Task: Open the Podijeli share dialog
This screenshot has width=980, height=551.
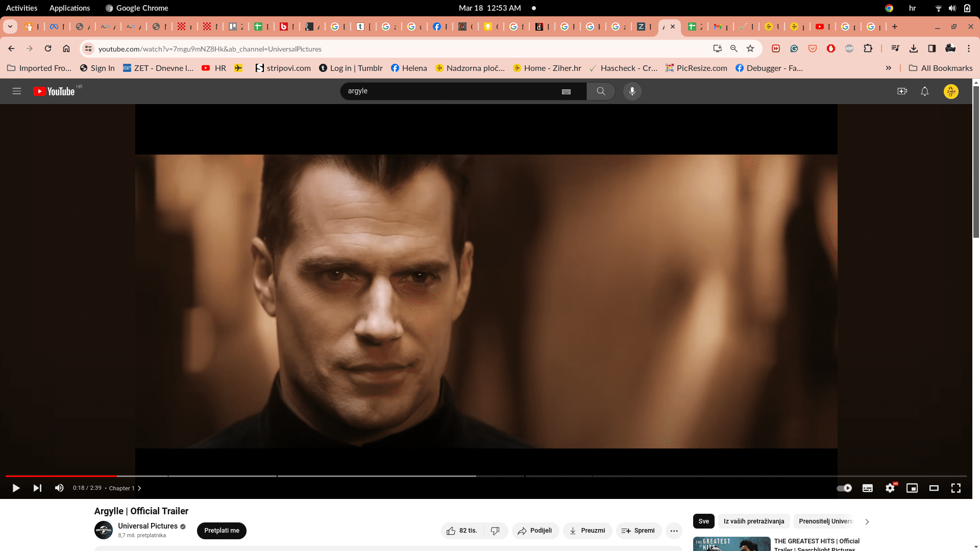Action: click(x=535, y=531)
